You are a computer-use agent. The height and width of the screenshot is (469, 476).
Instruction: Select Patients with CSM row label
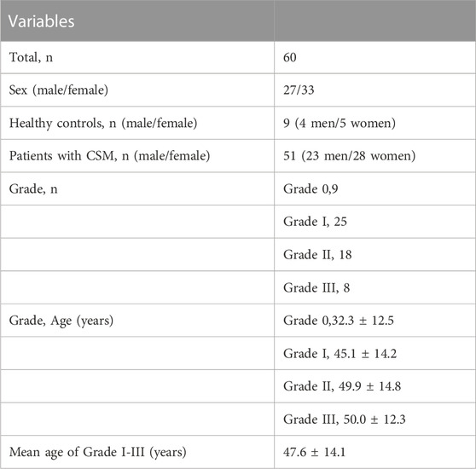109,156
